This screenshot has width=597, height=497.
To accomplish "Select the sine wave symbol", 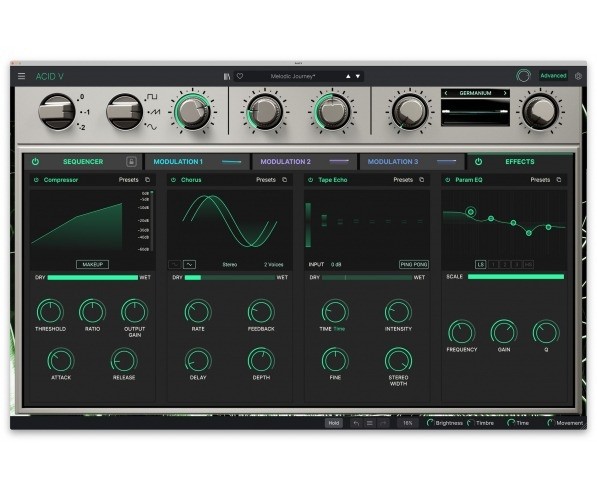I will [x=152, y=127].
